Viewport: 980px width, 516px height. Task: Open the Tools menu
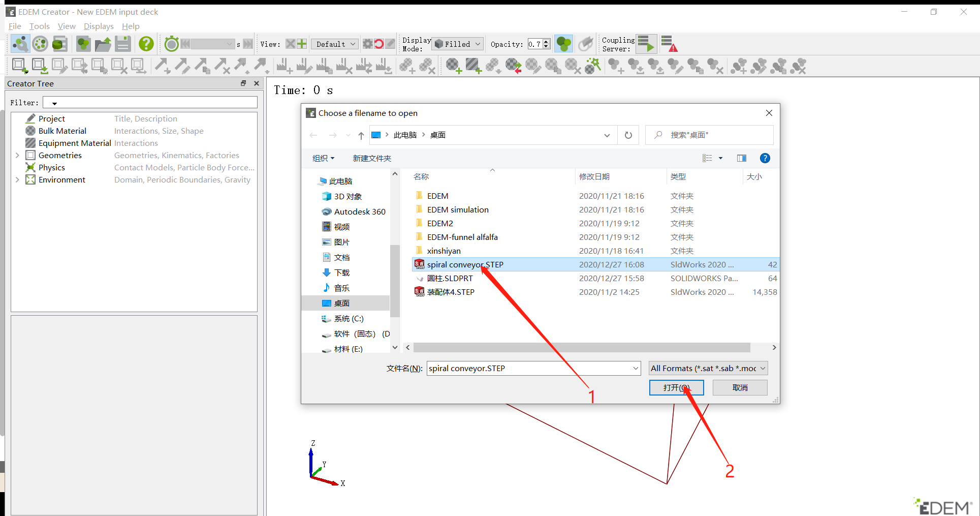click(39, 26)
